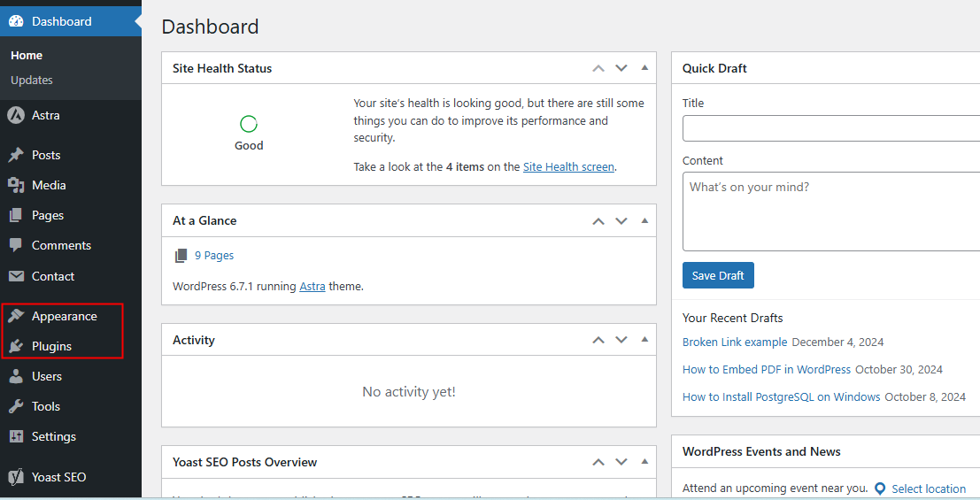This screenshot has width=980, height=500.
Task: Focus the Quick Draft Title field
Action: pos(831,128)
